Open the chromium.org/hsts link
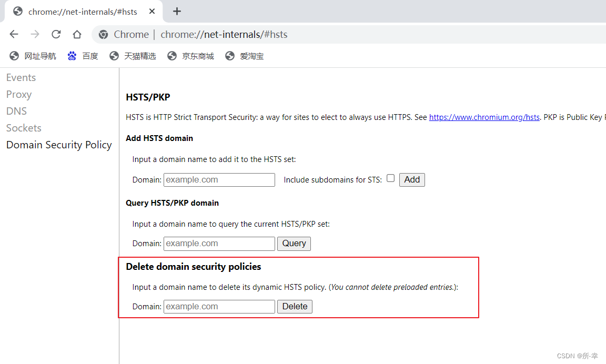Image resolution: width=606 pixels, height=364 pixels. [x=484, y=117]
